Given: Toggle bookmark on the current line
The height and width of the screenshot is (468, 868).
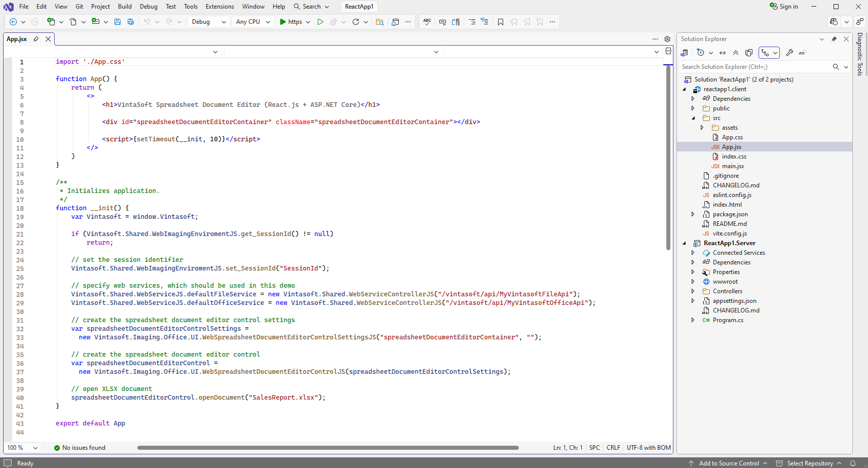Looking at the screenshot, I should point(501,22).
